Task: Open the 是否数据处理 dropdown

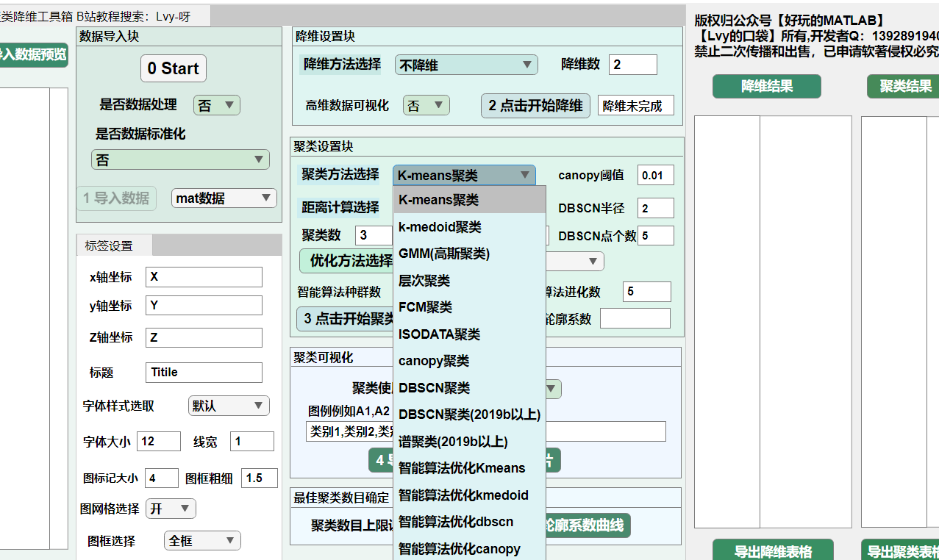Action: (216, 105)
